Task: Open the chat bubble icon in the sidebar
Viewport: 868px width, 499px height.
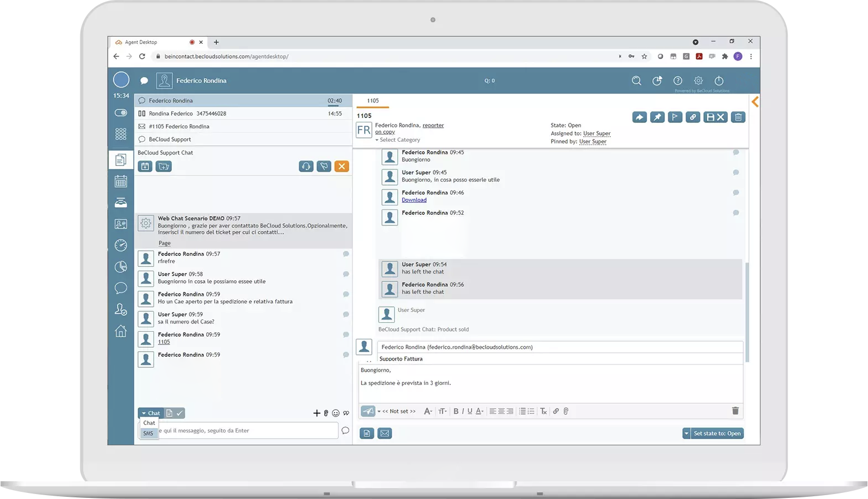Action: point(121,288)
